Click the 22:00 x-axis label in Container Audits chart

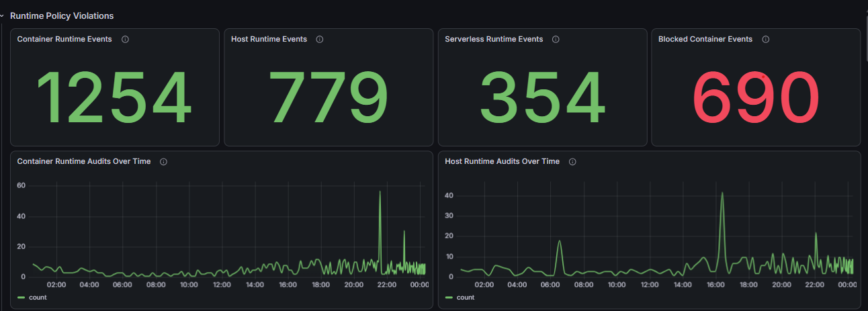click(x=387, y=284)
